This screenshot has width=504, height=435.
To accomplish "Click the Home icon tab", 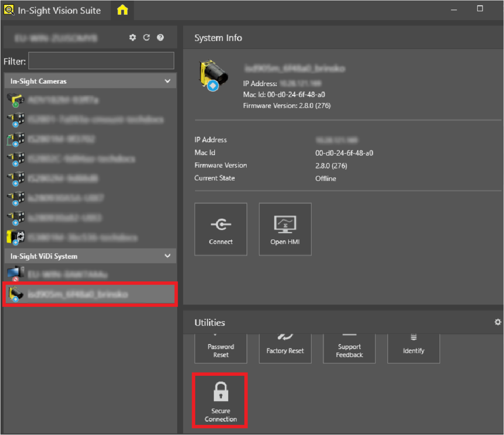I will coord(123,10).
